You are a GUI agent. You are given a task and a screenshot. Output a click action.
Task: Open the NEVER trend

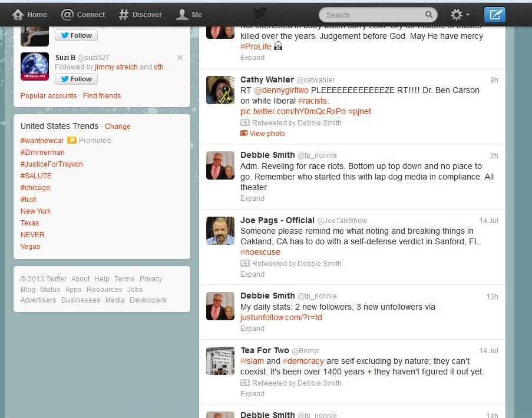32,235
